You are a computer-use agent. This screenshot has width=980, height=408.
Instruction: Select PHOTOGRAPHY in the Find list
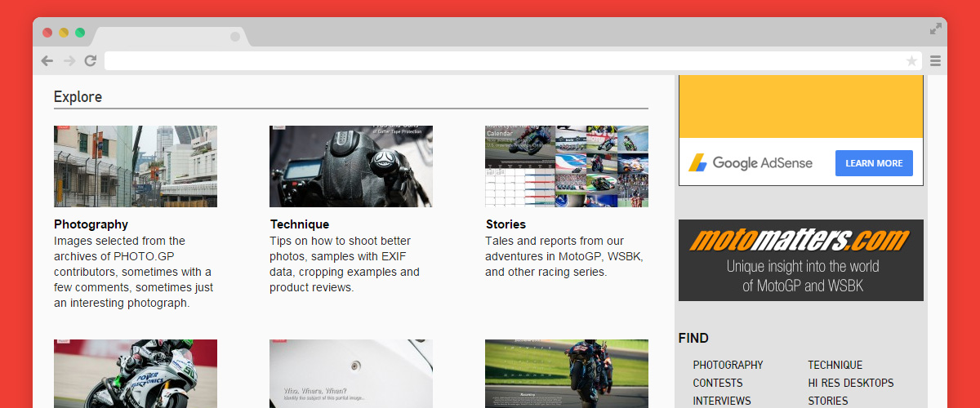click(x=728, y=365)
